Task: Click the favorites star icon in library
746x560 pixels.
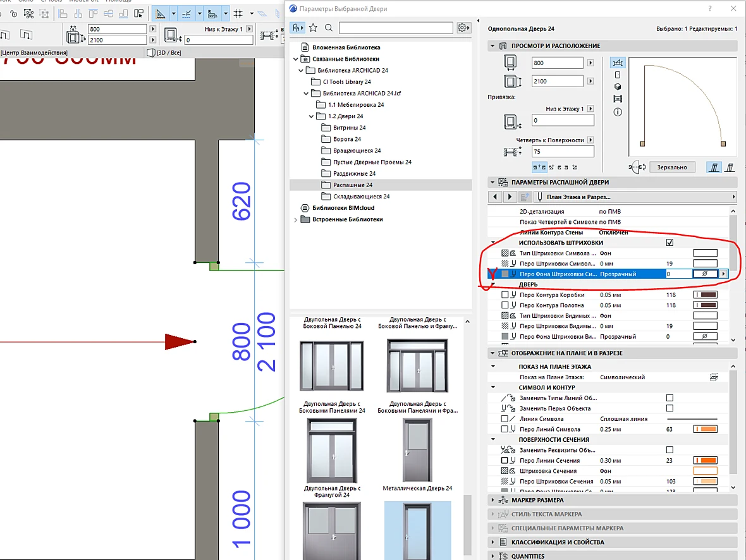Action: (x=313, y=28)
